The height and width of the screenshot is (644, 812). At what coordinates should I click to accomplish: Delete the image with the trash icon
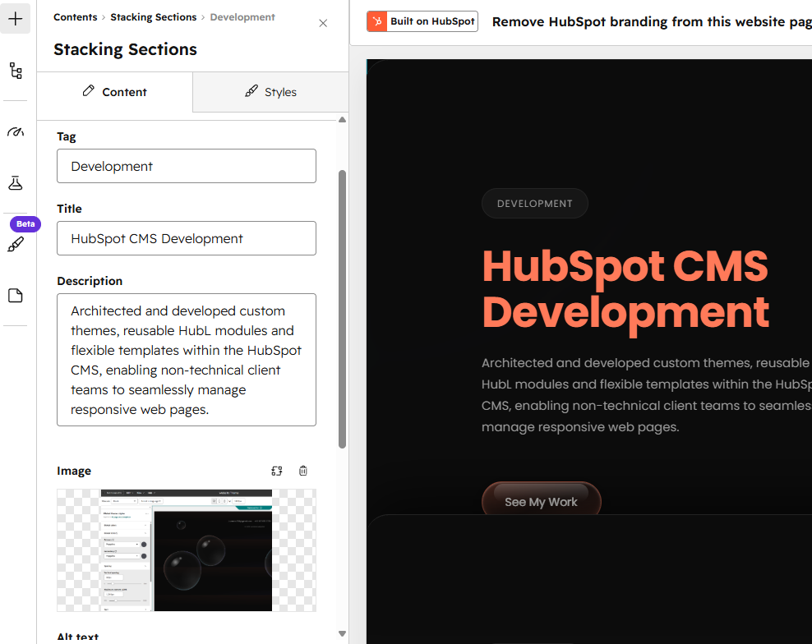[303, 471]
